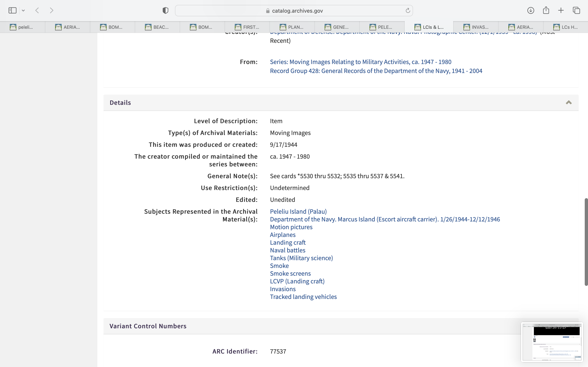
Task: Click the forward navigation arrow
Action: coord(51,10)
